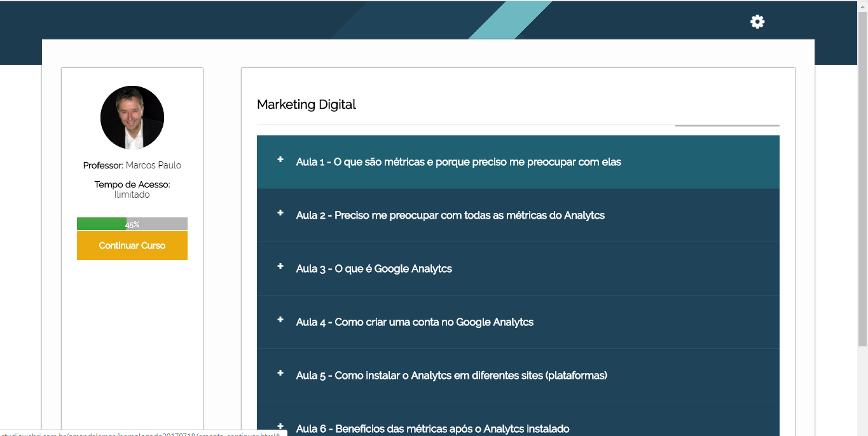Select lesson title 'Como instalar o Analytcs'
868x436 pixels.
[x=451, y=376]
